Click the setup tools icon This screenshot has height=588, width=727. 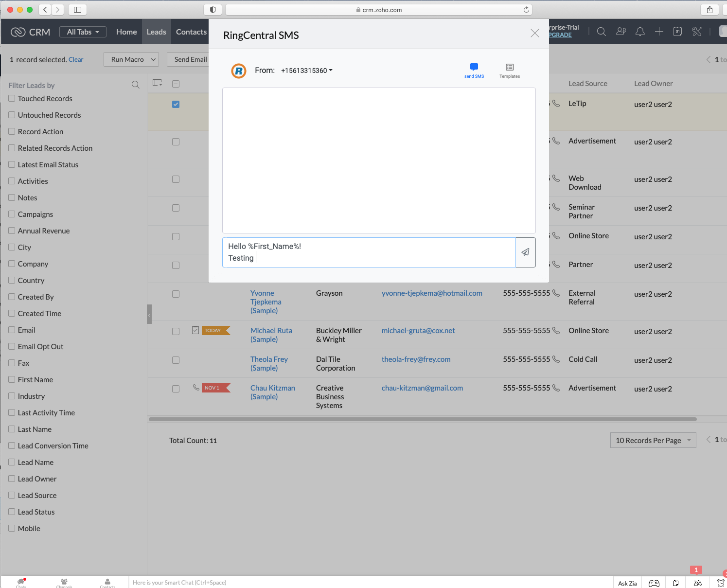click(x=696, y=31)
